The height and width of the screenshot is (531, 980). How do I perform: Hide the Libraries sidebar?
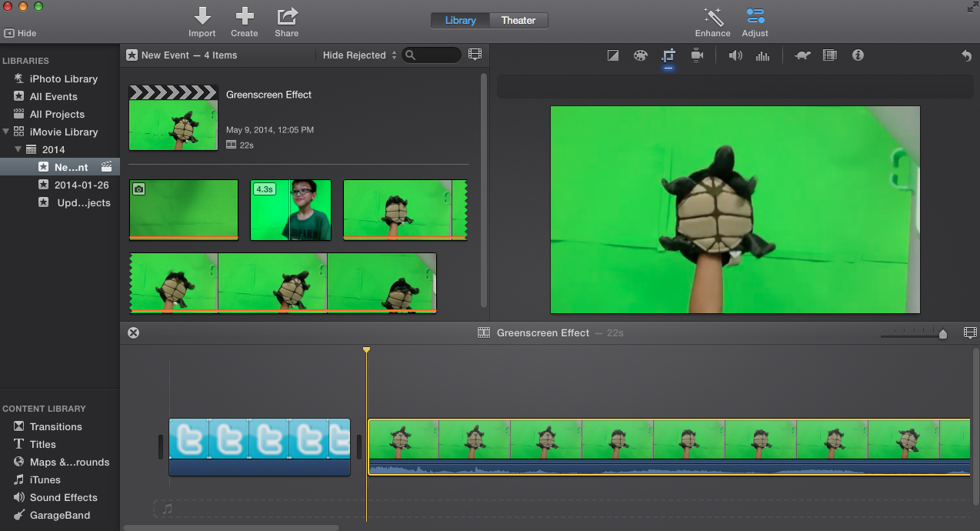click(x=20, y=33)
